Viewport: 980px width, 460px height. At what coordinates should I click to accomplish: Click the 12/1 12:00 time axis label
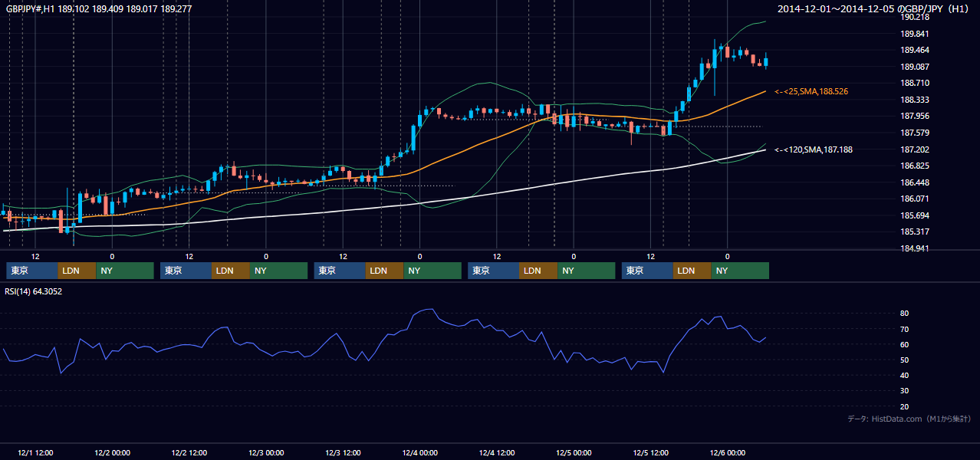(35, 453)
